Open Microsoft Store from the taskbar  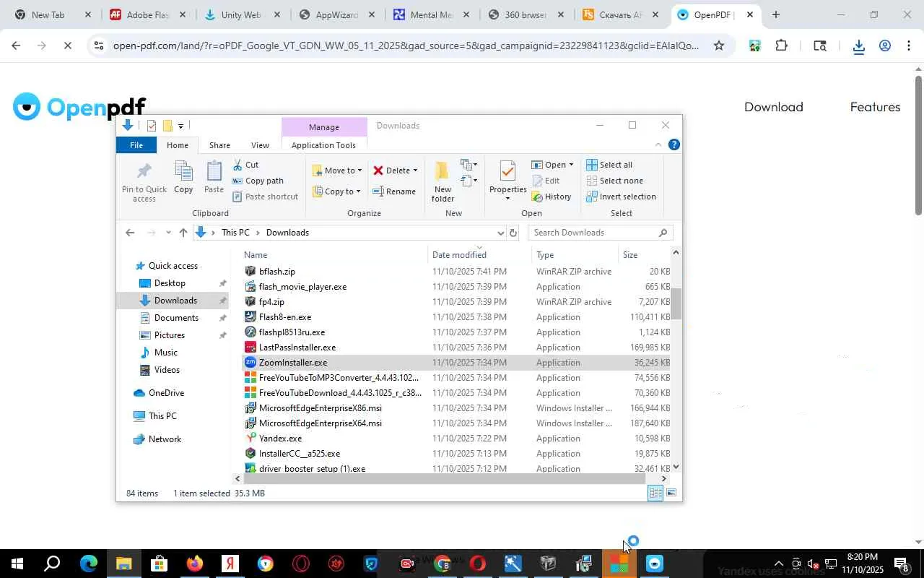point(159,564)
